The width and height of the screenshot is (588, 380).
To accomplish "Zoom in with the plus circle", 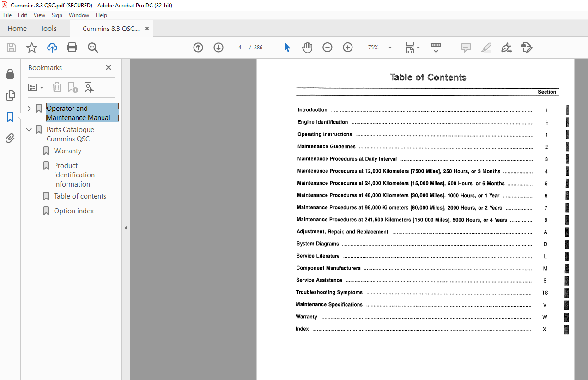I will pyautogui.click(x=348, y=48).
